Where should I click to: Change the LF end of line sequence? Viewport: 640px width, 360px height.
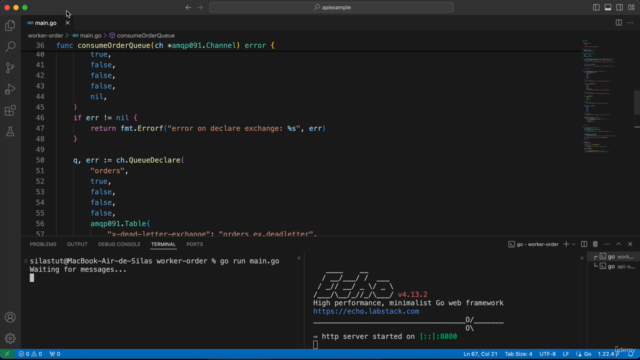[x=566, y=354]
